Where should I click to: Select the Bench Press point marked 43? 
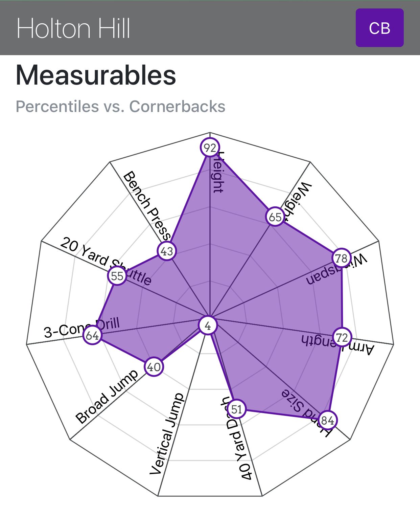[x=167, y=251]
